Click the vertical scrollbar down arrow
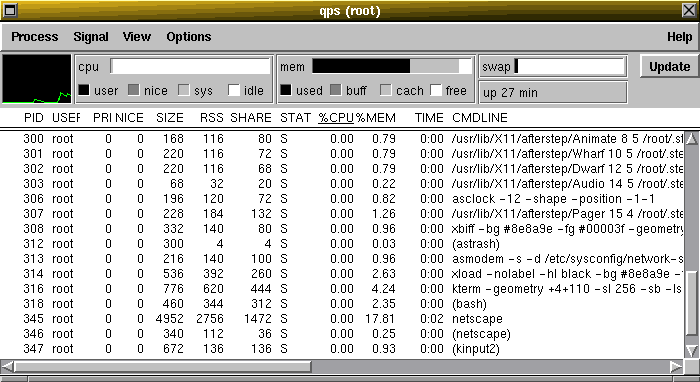The width and height of the screenshot is (700, 382). pyautogui.click(x=692, y=350)
